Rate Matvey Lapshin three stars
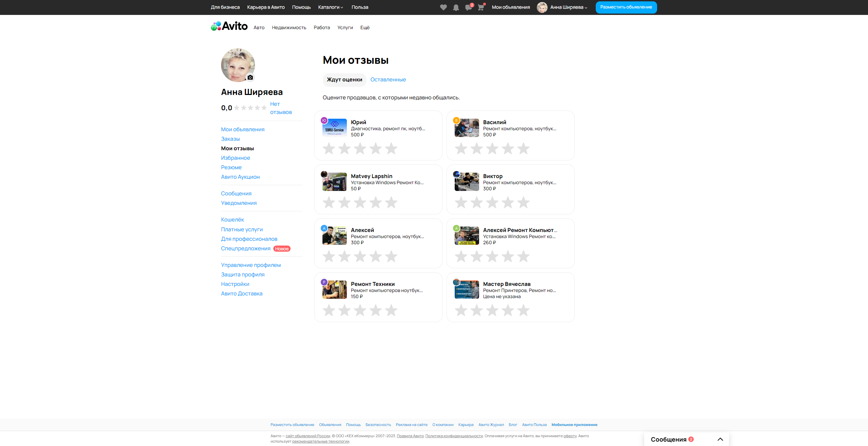Image resolution: width=868 pixels, height=446 pixels. point(360,202)
